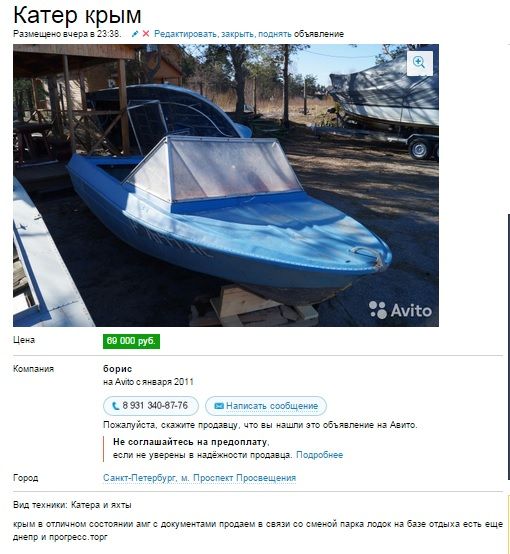
Task: Click the phone handset icon in number button
Action: (x=115, y=406)
